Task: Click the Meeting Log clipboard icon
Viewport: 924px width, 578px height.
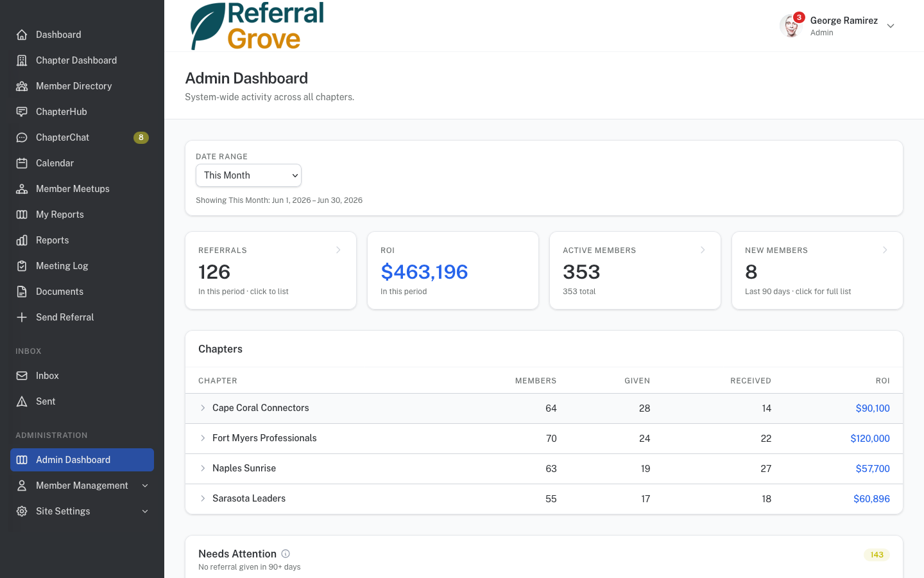Action: (22, 266)
